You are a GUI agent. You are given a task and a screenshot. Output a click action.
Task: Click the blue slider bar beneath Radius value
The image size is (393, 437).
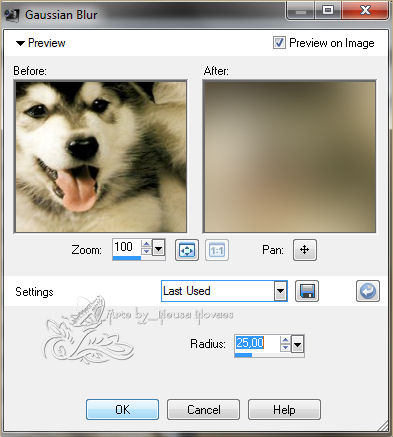pos(243,355)
